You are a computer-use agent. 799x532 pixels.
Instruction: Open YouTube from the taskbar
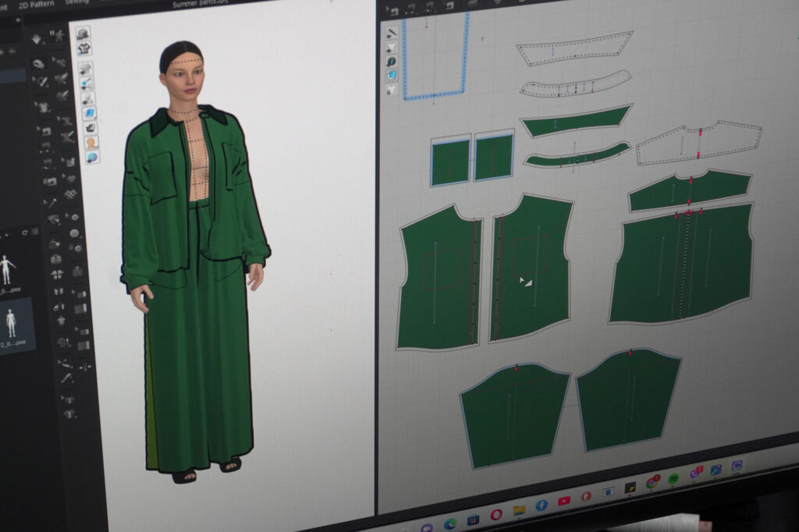pyautogui.click(x=564, y=501)
